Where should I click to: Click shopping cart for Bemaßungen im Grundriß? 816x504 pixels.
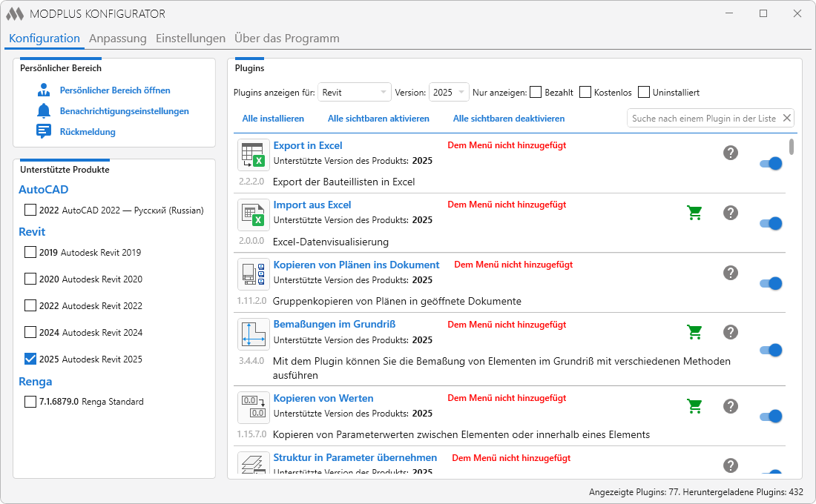(x=694, y=332)
